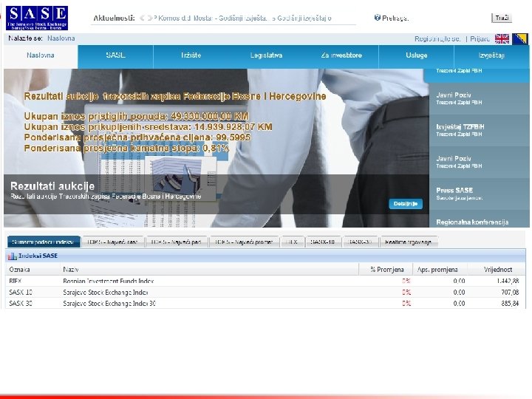Open the Legislativa menu item
Image resolution: width=532 pixels, height=399 pixels.
[266, 55]
